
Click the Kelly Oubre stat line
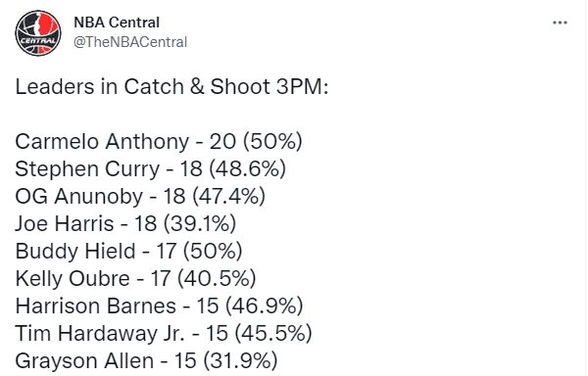click(x=136, y=279)
